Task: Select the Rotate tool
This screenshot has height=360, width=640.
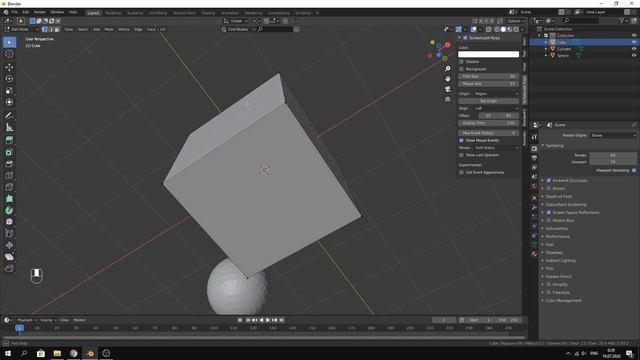Action: pyautogui.click(x=9, y=79)
